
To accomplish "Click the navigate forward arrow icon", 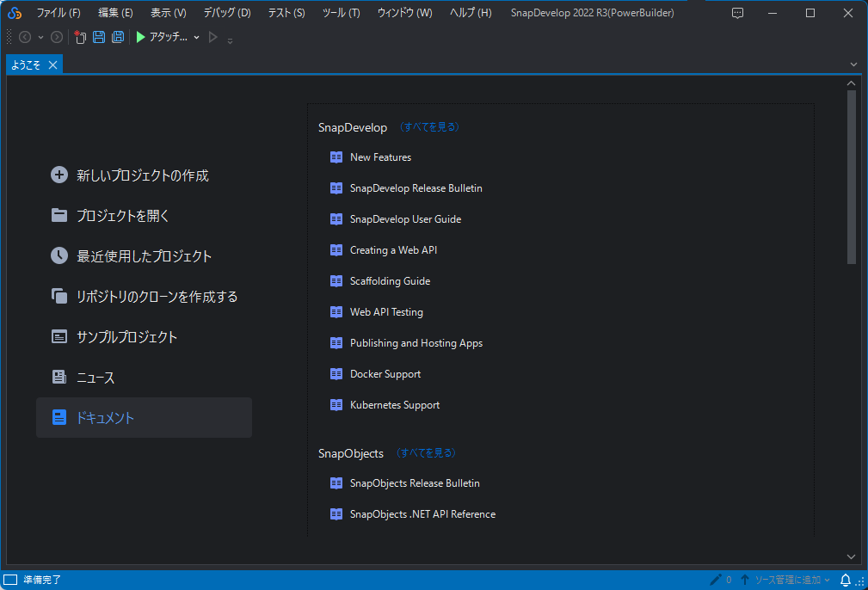I will point(57,37).
